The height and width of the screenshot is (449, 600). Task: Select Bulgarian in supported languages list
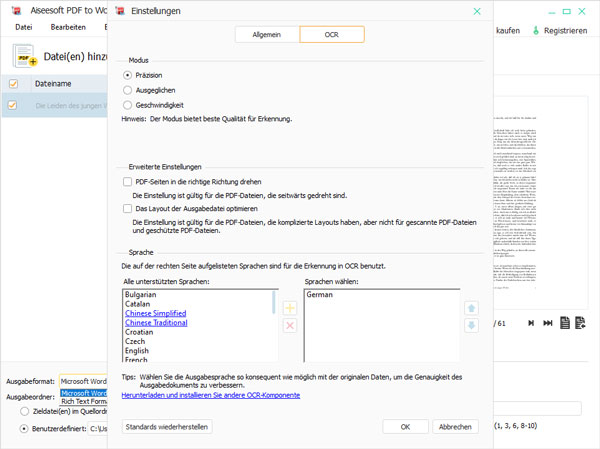click(x=140, y=294)
